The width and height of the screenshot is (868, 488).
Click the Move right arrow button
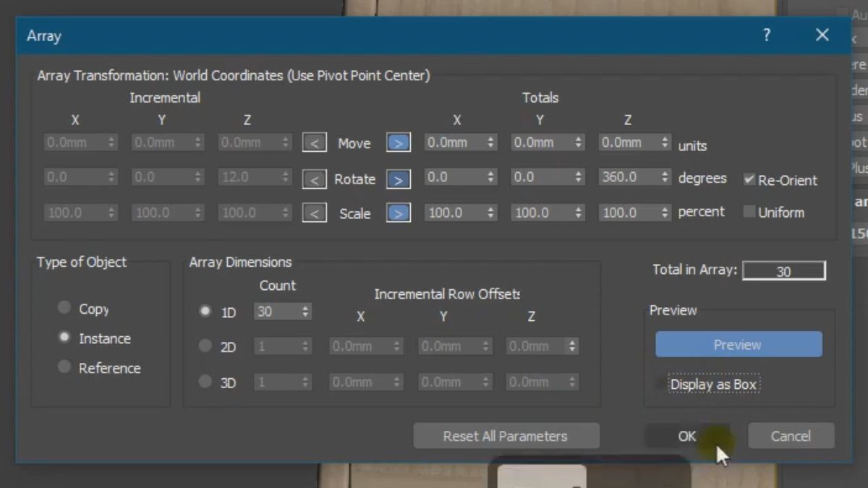click(398, 143)
